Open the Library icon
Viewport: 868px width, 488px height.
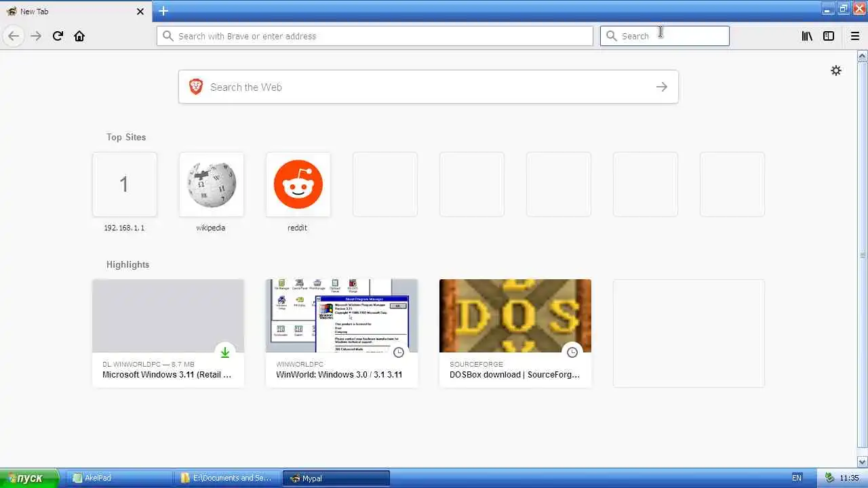click(807, 36)
